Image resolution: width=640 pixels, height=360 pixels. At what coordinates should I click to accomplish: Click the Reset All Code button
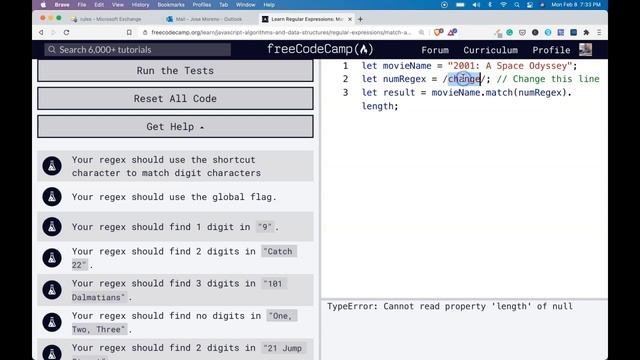175,98
